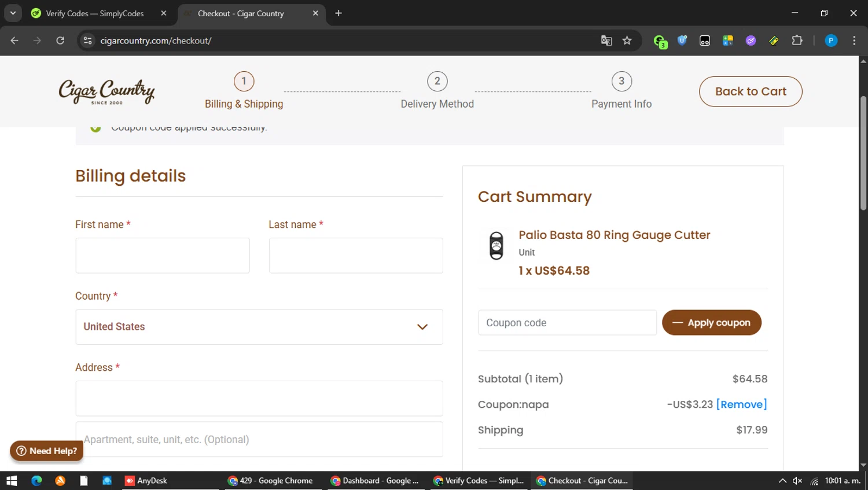Click the forward navigation arrow
The width and height of the screenshot is (868, 490).
click(x=37, y=40)
